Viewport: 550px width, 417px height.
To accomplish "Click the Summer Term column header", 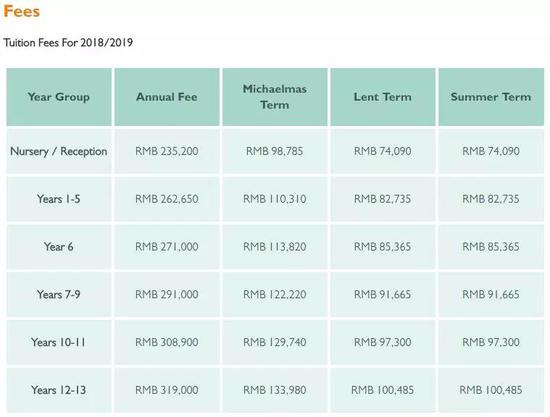I will click(x=491, y=97).
